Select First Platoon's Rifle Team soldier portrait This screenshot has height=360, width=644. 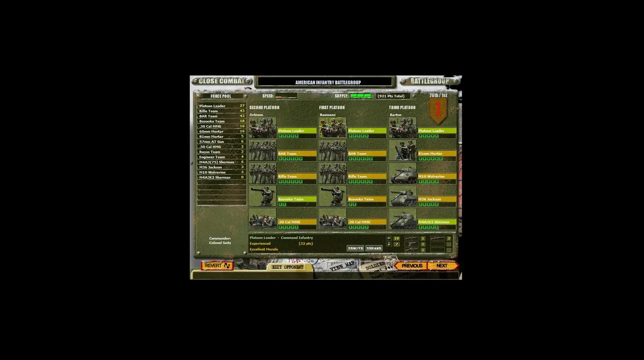(332, 174)
